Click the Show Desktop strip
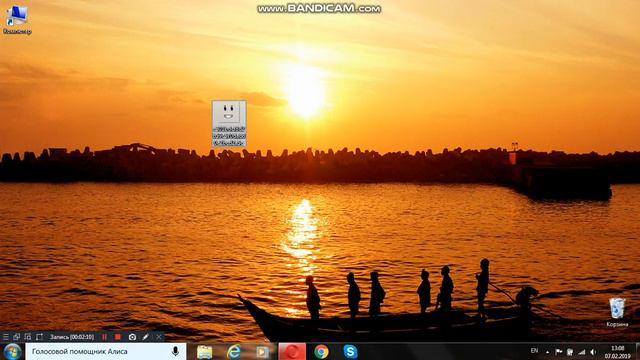This screenshot has height=360, width=640. [x=637, y=351]
